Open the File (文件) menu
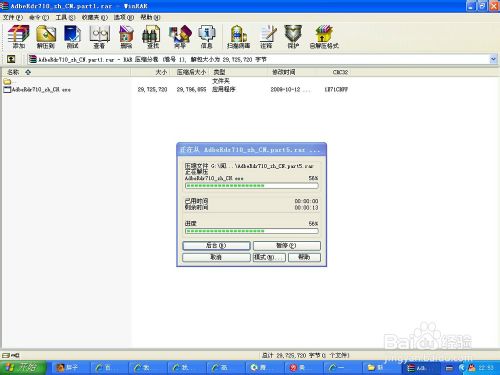The image size is (500, 375). click(x=12, y=17)
